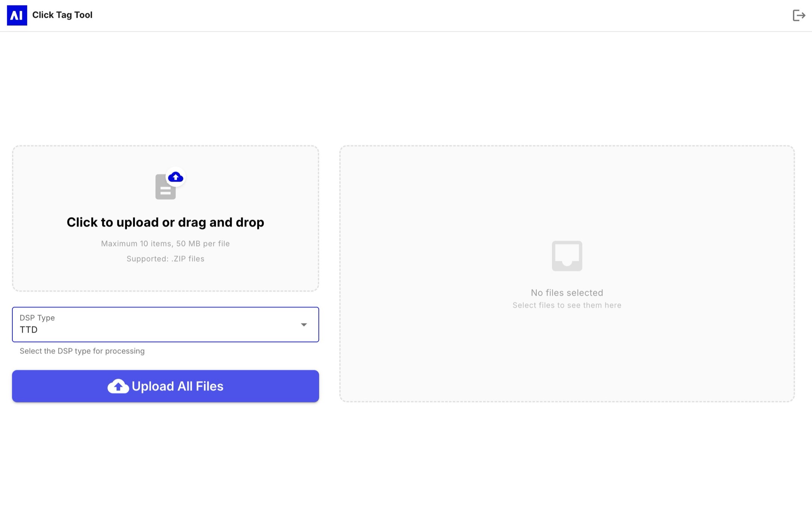The height and width of the screenshot is (507, 812).
Task: Click 'Select files to see them here' text
Action: click(567, 305)
